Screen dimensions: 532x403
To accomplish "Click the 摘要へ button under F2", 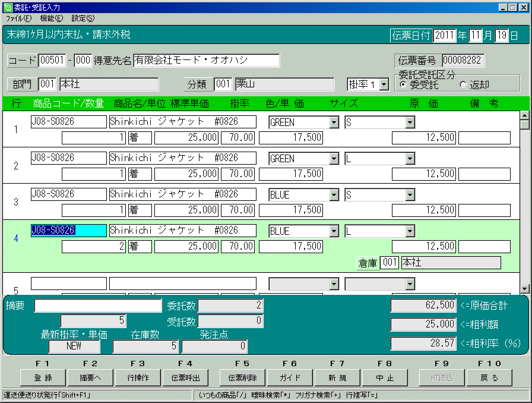I will (x=91, y=378).
